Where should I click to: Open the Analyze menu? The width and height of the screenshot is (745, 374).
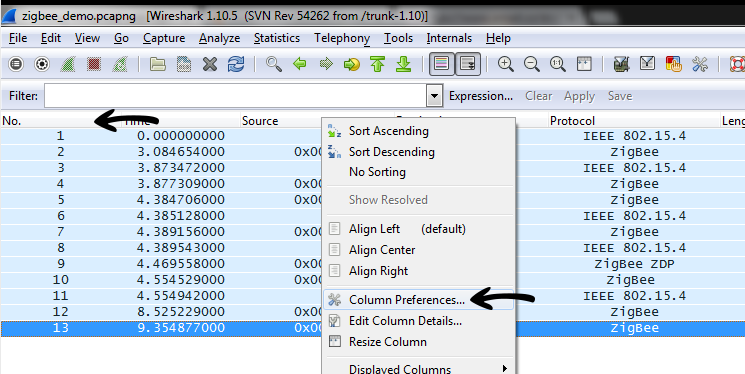click(x=220, y=38)
